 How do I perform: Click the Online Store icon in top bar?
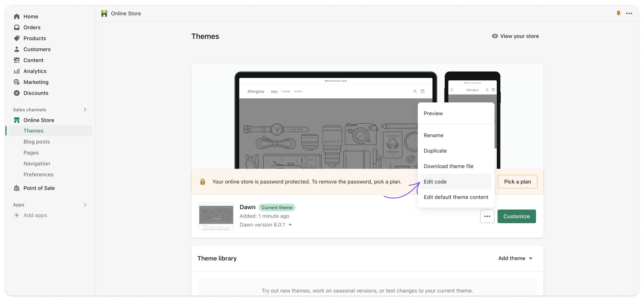pos(104,13)
